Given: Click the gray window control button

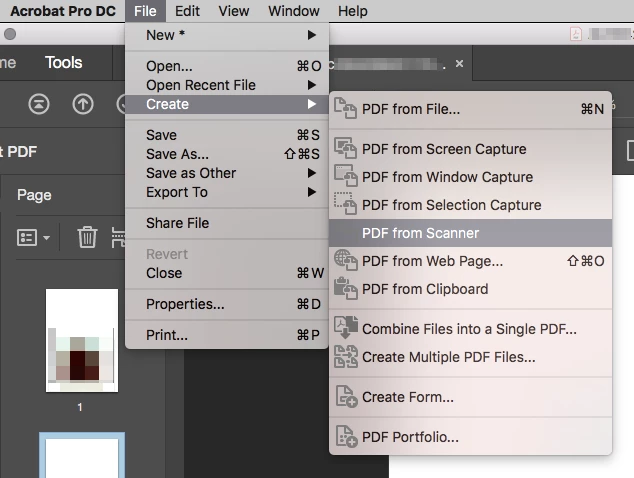Looking at the screenshot, I should [x=10, y=34].
